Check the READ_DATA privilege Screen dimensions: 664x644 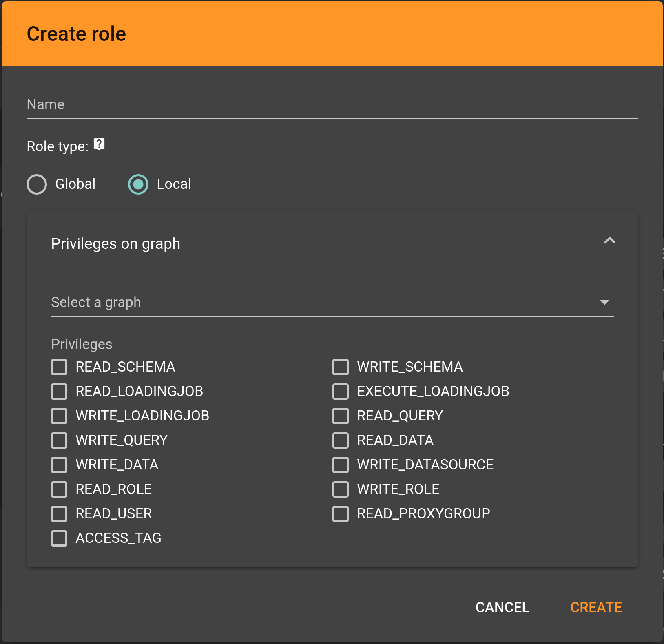pos(341,440)
